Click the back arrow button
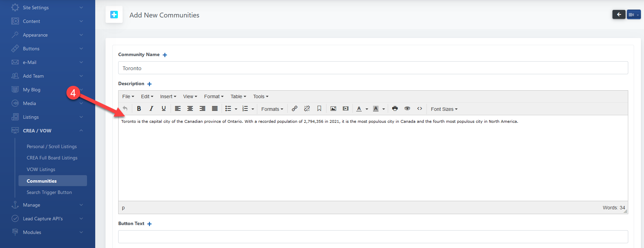Screen dimensions: 644x248 (x=619, y=15)
